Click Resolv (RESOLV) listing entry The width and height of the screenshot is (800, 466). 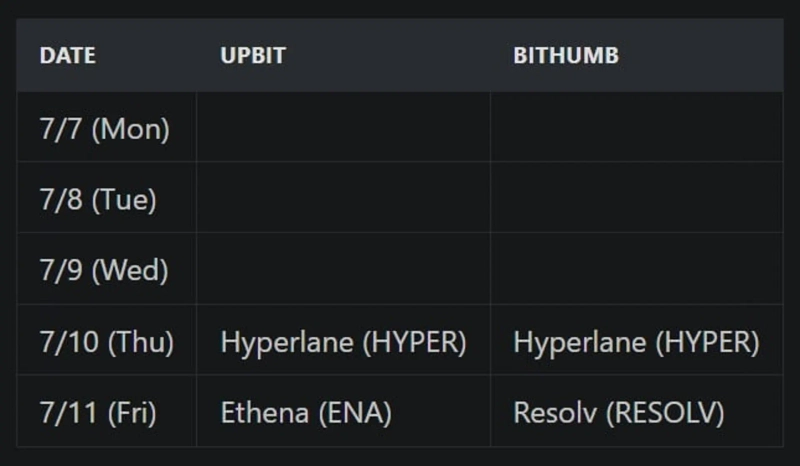[x=618, y=412]
